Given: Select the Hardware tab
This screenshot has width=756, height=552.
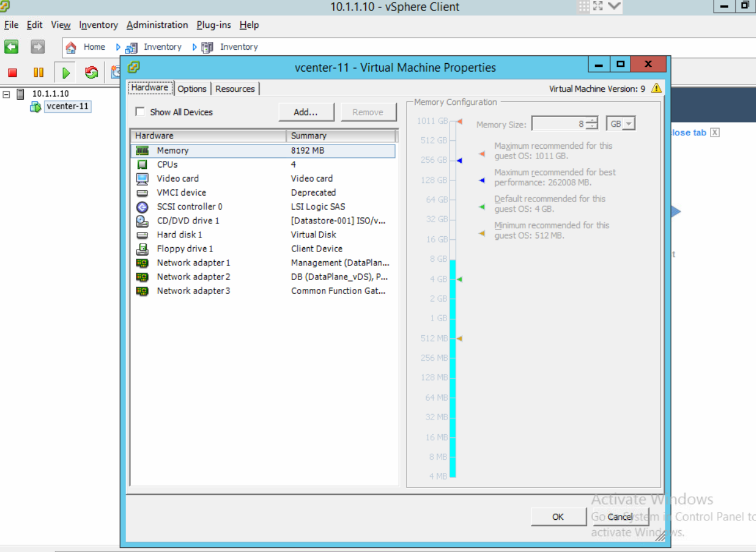Looking at the screenshot, I should click(x=150, y=87).
